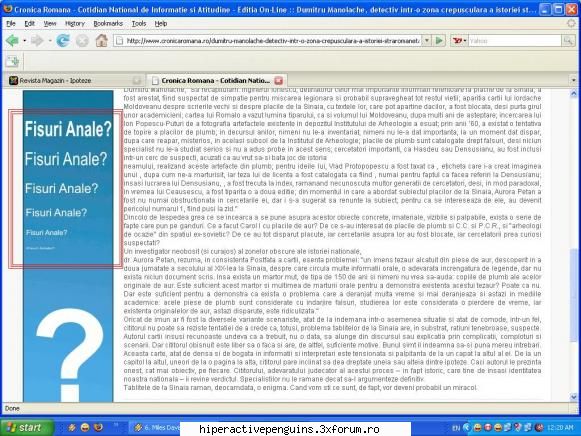The height and width of the screenshot is (436, 581).
Task: Open the File menu
Action: pos(11,24)
